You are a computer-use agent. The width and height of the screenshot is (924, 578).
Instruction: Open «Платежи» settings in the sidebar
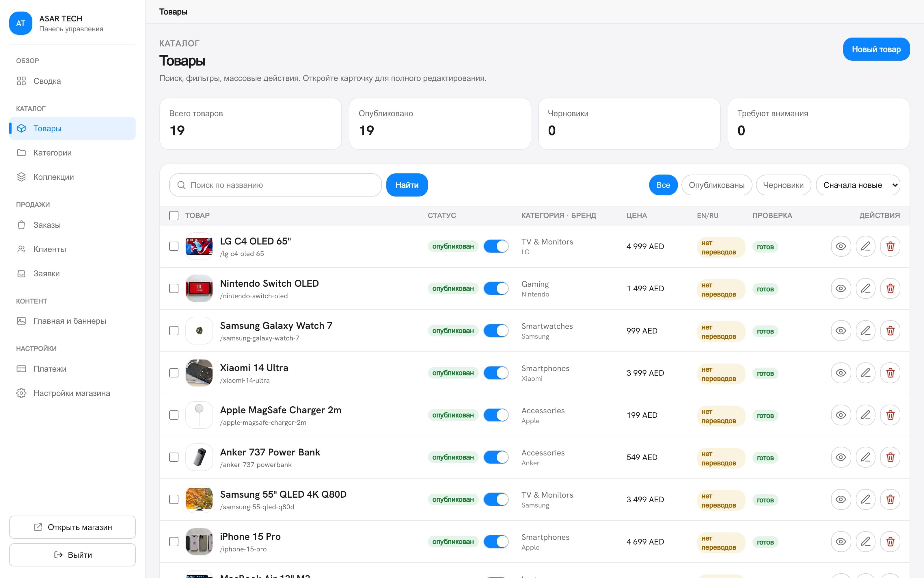(72, 369)
